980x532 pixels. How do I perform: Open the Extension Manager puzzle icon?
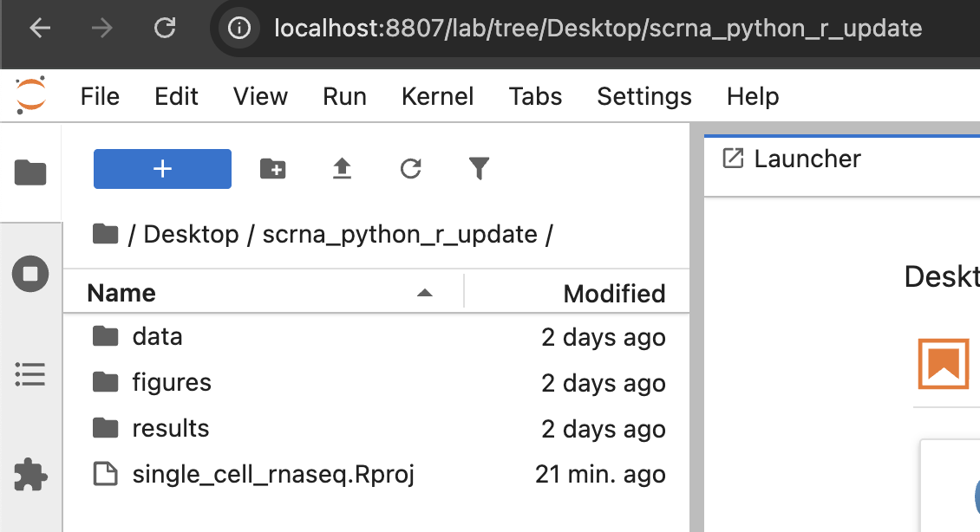pyautogui.click(x=30, y=475)
